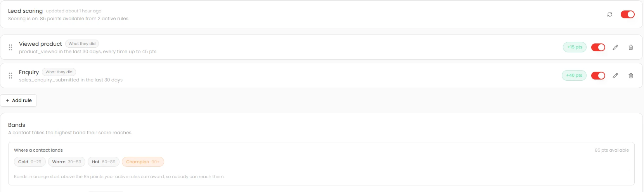Select the Warm 30–59 band chip
Viewport: 644px width, 192px height.
coord(67,162)
